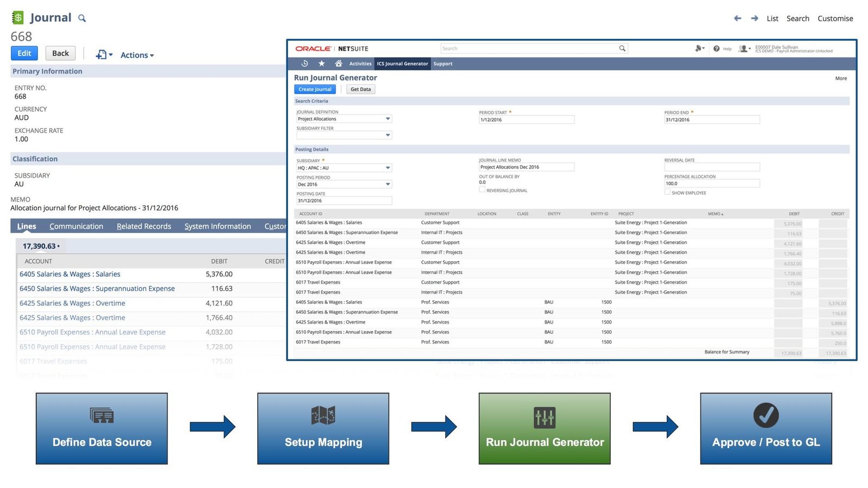Click the Define Data Source step box

(102, 429)
